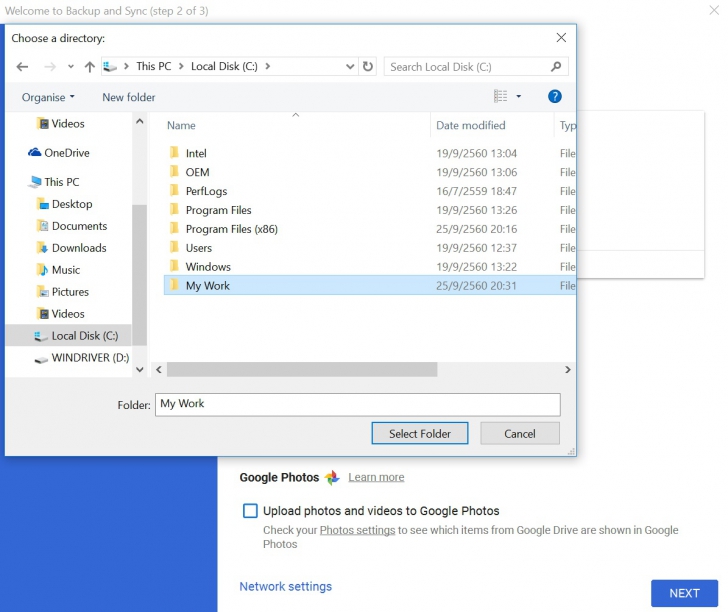This screenshot has height=612, width=728.
Task: Open the Photos settings link
Action: pyautogui.click(x=357, y=530)
